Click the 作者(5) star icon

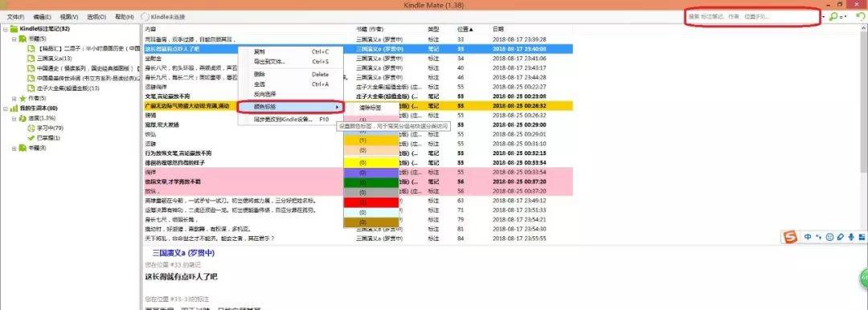(23, 99)
